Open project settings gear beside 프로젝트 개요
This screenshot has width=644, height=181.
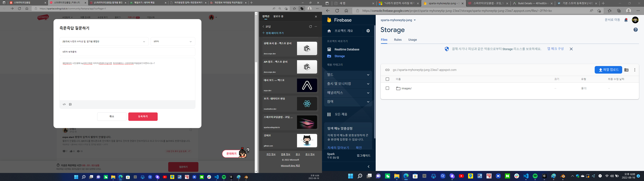click(x=368, y=31)
